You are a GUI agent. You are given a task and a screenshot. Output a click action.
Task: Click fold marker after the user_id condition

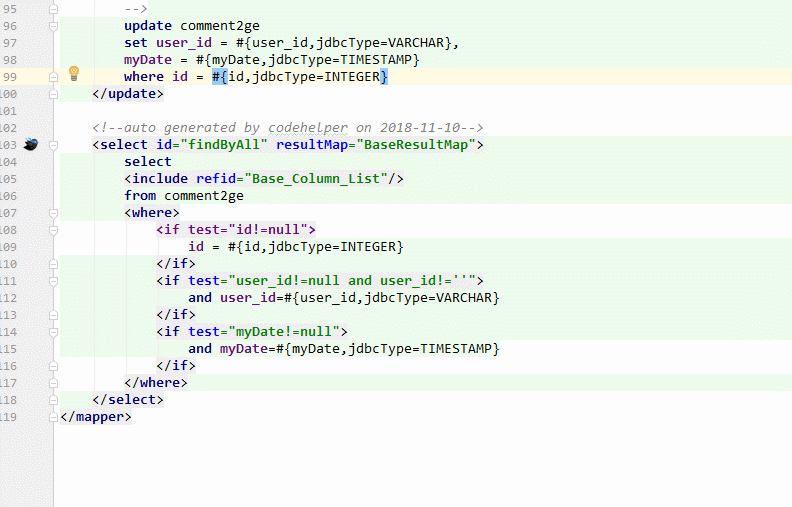coord(53,315)
